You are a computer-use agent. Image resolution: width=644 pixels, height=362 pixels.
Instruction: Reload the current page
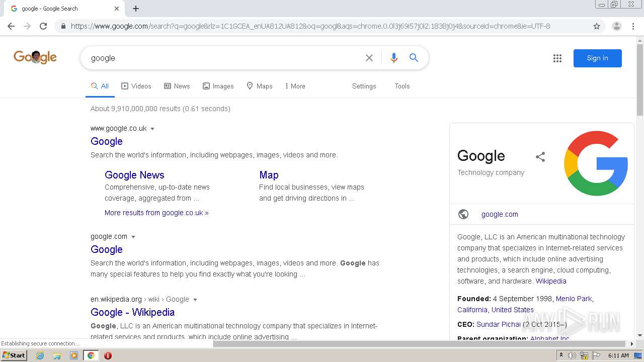pyautogui.click(x=43, y=26)
